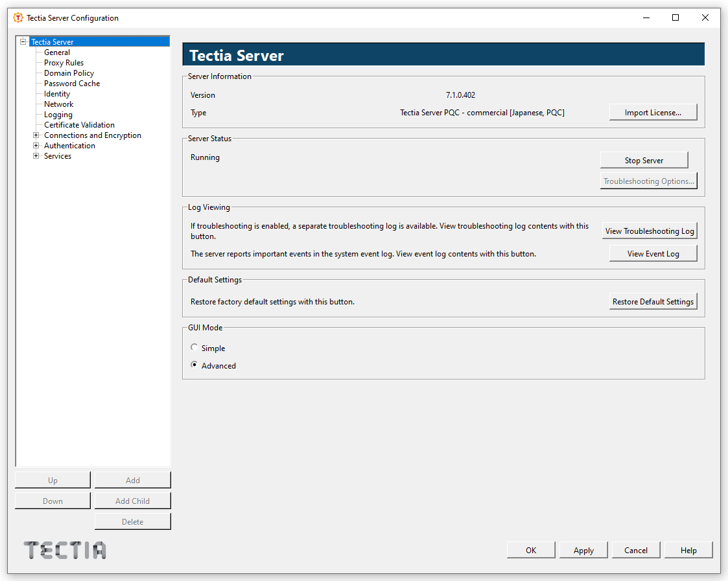Open the Network settings page
Viewport: 728px width, 581px height.
(58, 104)
